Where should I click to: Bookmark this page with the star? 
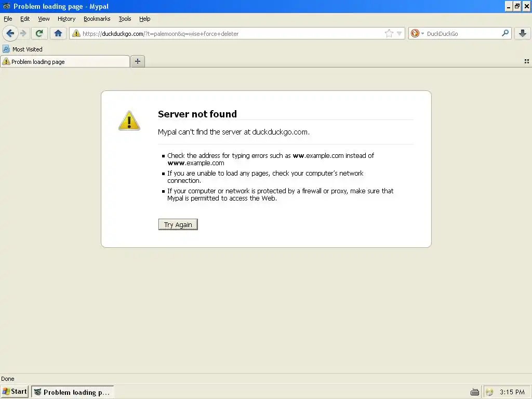(389, 33)
